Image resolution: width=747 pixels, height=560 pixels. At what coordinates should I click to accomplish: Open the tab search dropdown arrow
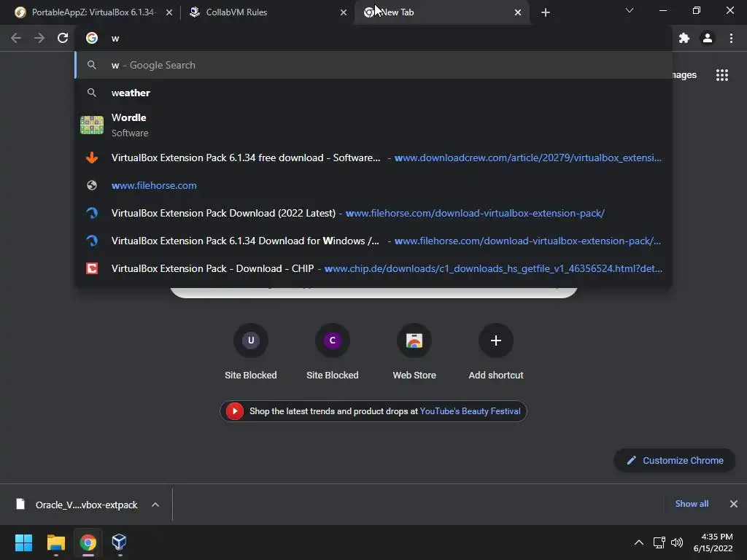coord(630,10)
